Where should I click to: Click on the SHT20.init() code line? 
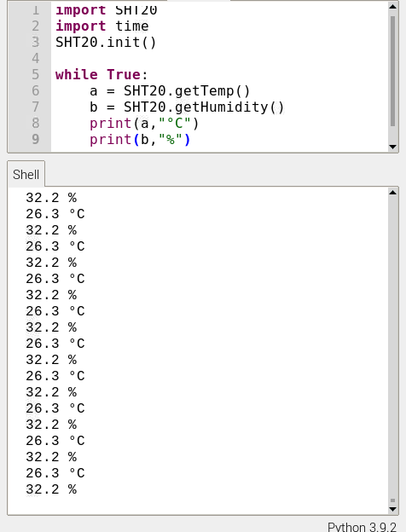click(106, 43)
